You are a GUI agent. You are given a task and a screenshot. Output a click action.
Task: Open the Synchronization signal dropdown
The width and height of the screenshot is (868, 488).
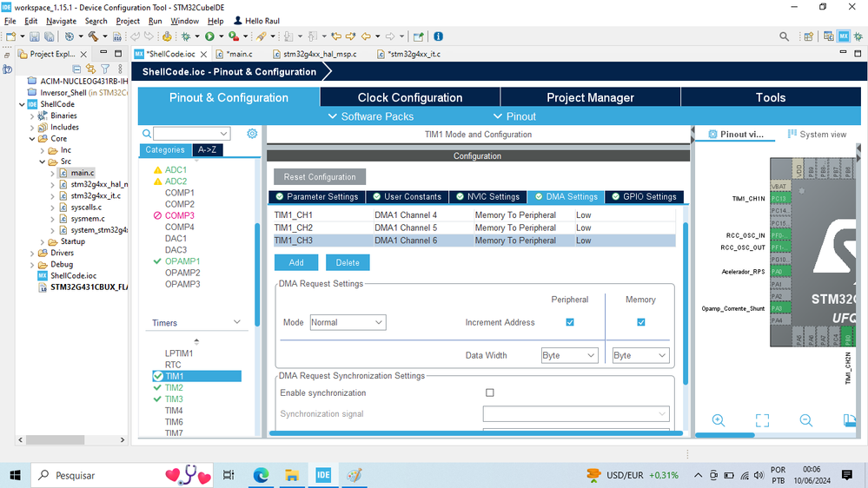coord(576,414)
